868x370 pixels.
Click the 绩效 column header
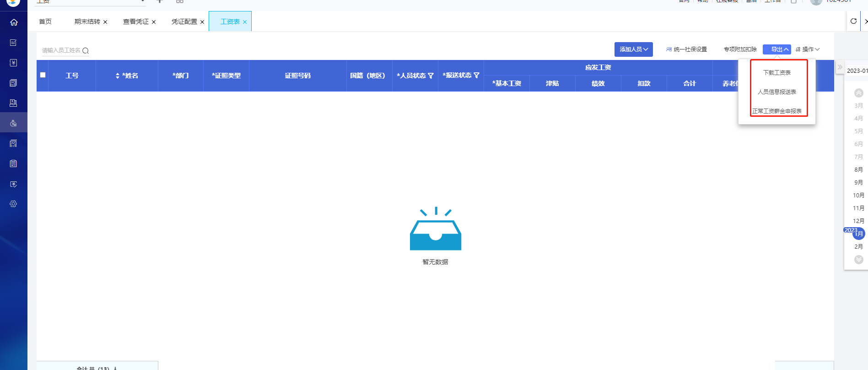coord(598,83)
